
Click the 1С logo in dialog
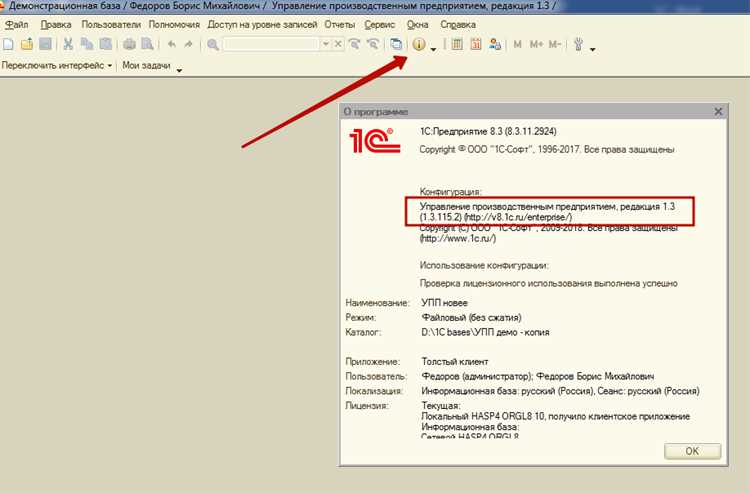click(375, 141)
